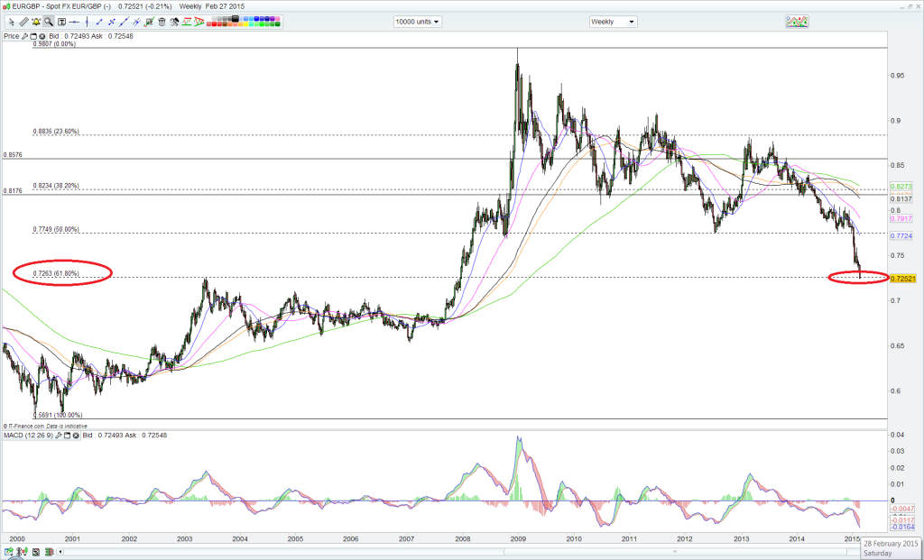
Task: Choose the parallel channel line tool
Action: click(136, 22)
